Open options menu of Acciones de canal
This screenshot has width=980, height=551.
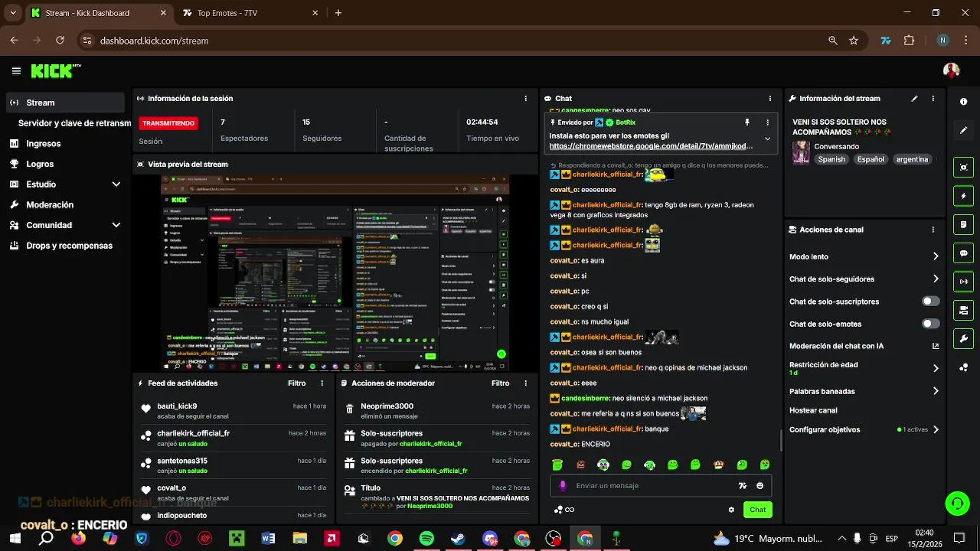(933, 230)
